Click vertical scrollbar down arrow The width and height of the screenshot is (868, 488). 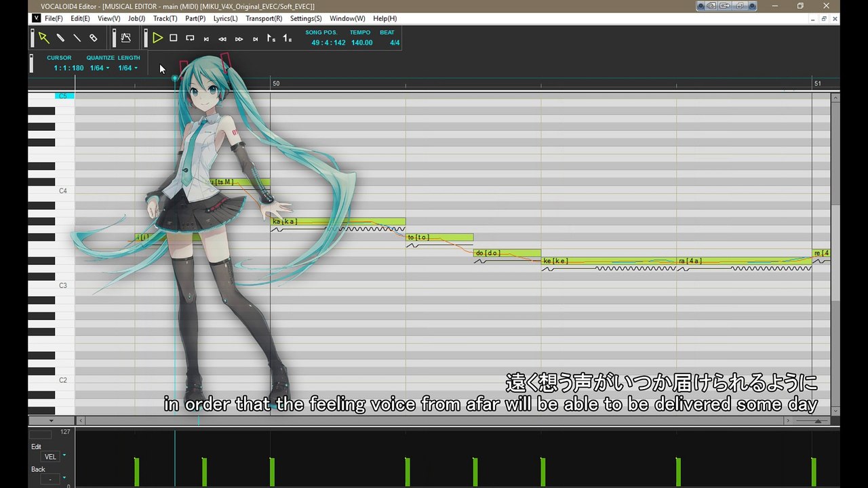(835, 410)
